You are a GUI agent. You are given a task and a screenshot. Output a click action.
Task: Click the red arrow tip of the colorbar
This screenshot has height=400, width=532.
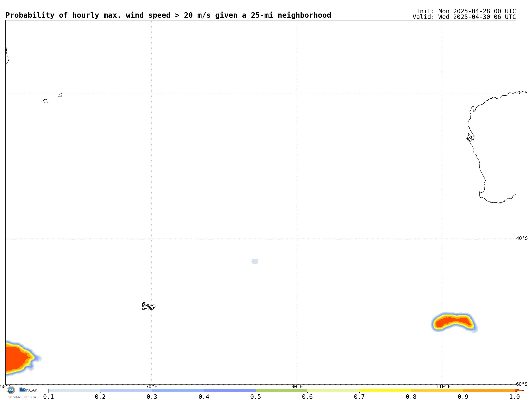(519, 390)
